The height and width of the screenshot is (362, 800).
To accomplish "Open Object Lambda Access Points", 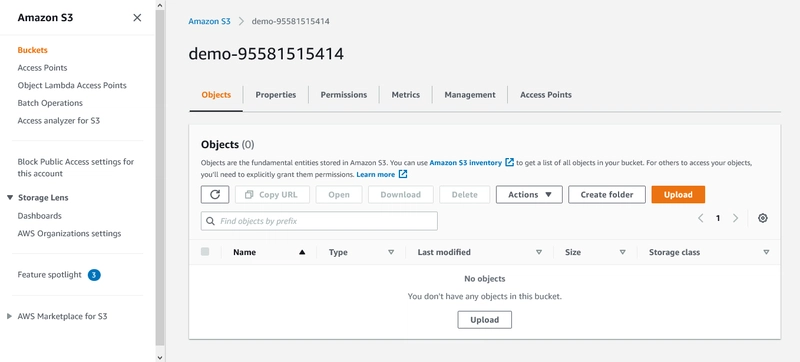I will point(72,85).
